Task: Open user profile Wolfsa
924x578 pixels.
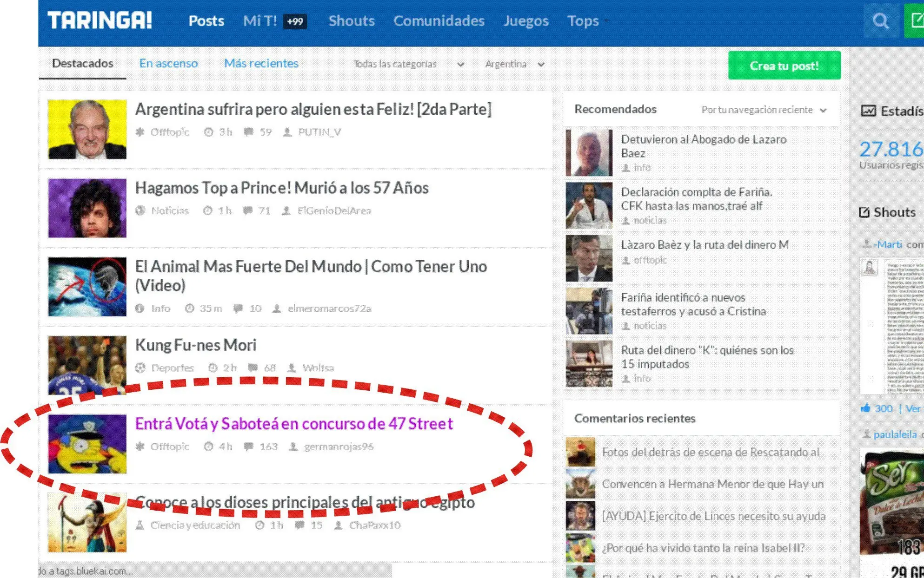Action: pos(318,368)
